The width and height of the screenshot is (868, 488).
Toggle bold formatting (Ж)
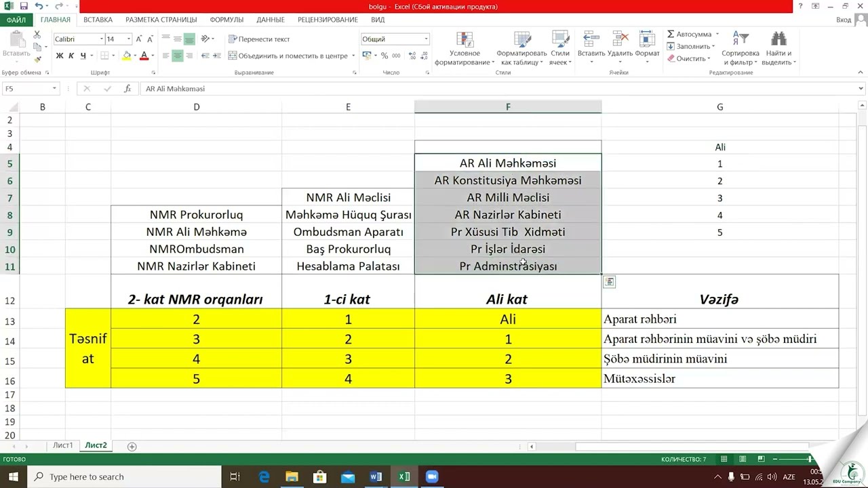tap(60, 56)
